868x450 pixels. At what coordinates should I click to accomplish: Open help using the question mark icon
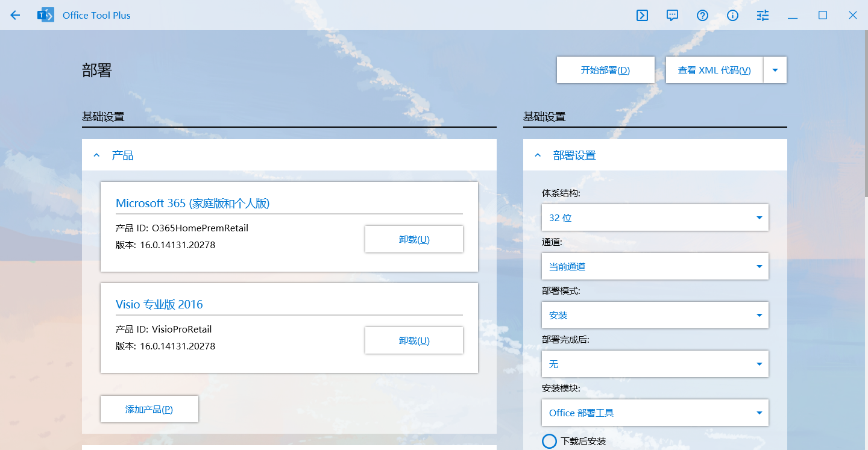pos(702,15)
